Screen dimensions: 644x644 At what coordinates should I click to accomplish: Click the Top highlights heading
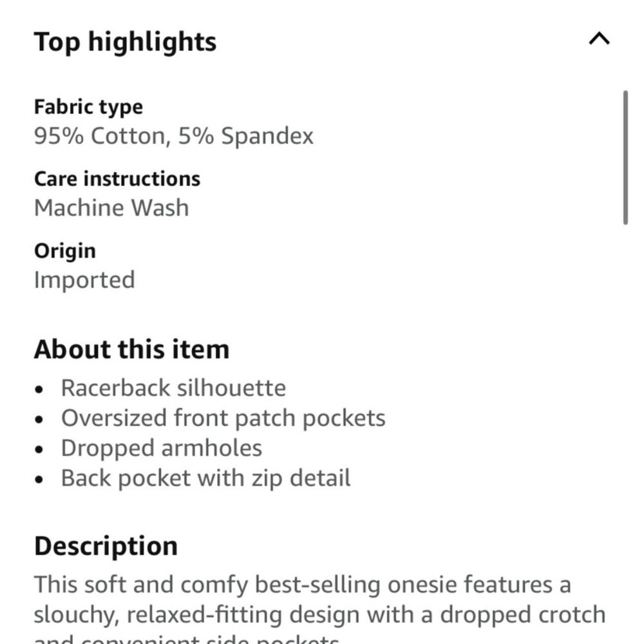126,42
